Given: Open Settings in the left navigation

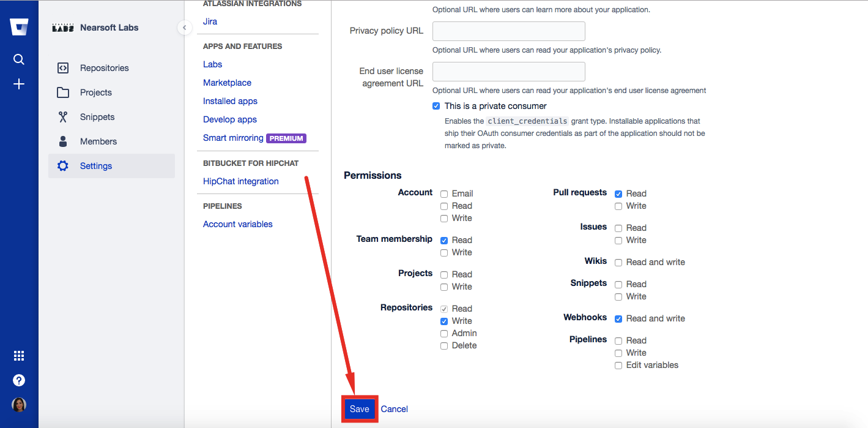Looking at the screenshot, I should 96,166.
